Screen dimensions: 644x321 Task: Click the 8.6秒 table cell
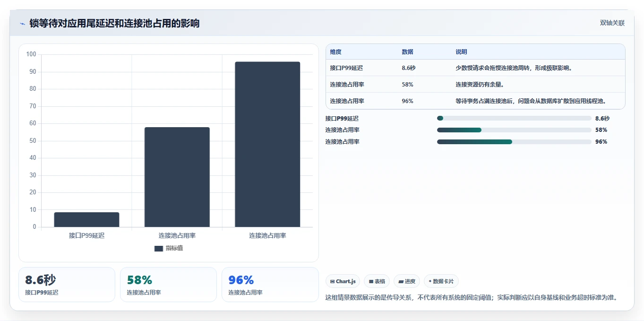pos(408,68)
